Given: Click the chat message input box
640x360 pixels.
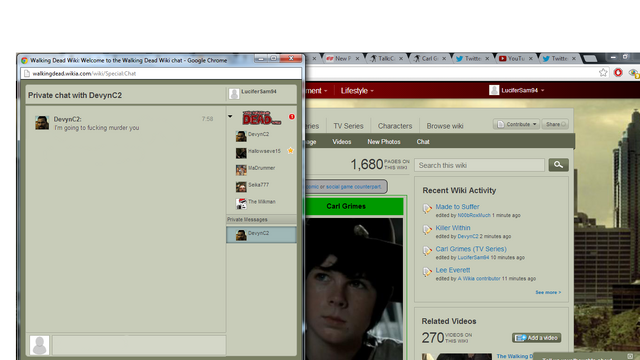Looking at the screenshot, I should coord(139,345).
